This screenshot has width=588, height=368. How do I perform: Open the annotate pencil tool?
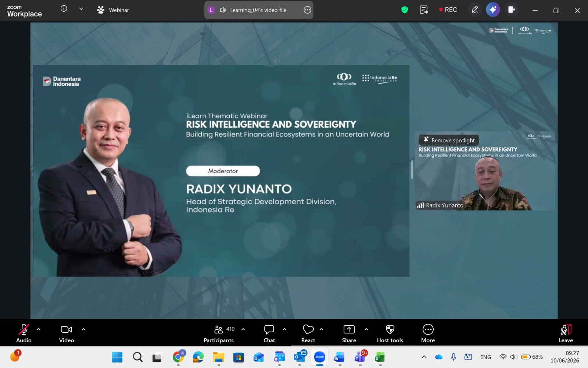pyautogui.click(x=475, y=10)
